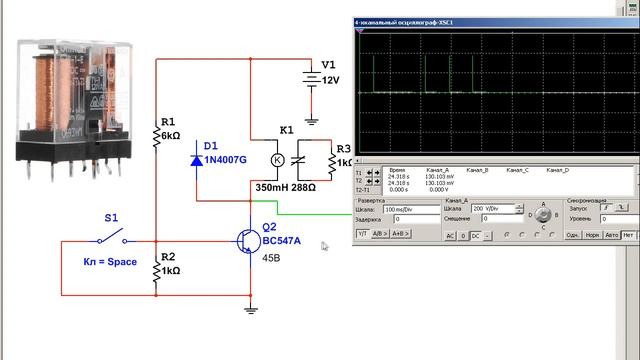Switch scope display to A/B mode
Screen dimensions: 640x360
pyautogui.click(x=379, y=234)
